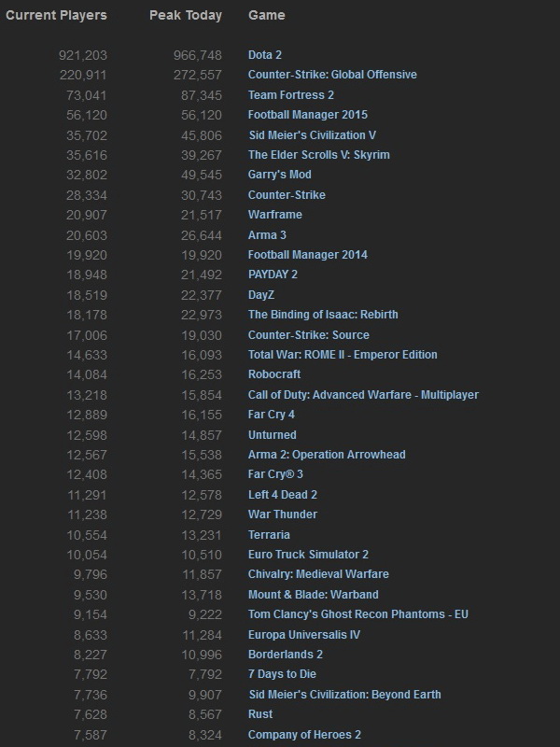
Task: Open Total War: ROME II link
Action: pos(343,355)
